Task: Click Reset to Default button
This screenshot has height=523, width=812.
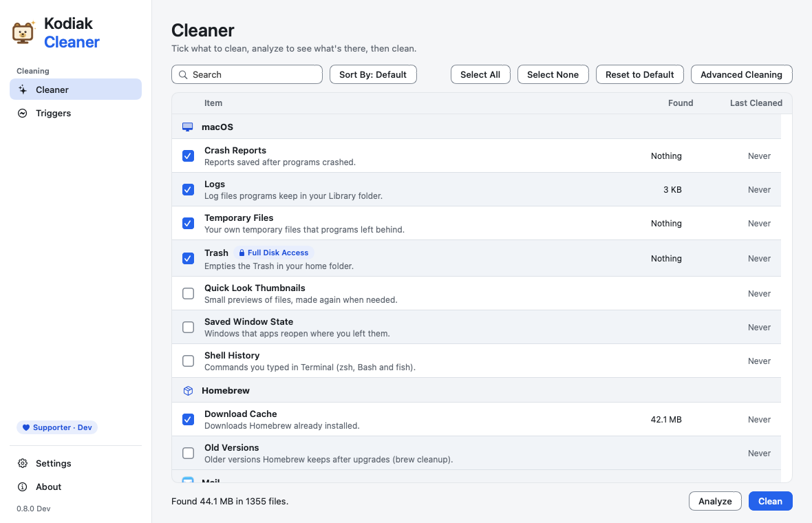Action: (639, 74)
